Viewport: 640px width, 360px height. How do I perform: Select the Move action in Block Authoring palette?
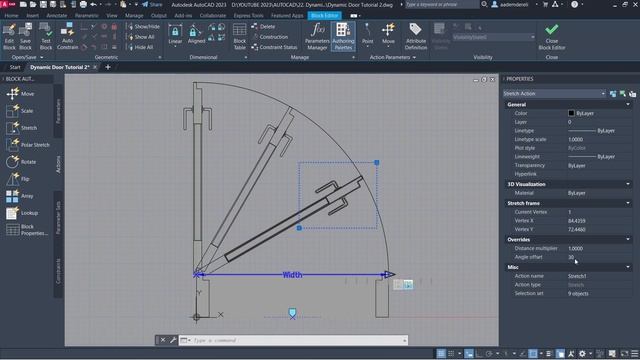[x=20, y=94]
